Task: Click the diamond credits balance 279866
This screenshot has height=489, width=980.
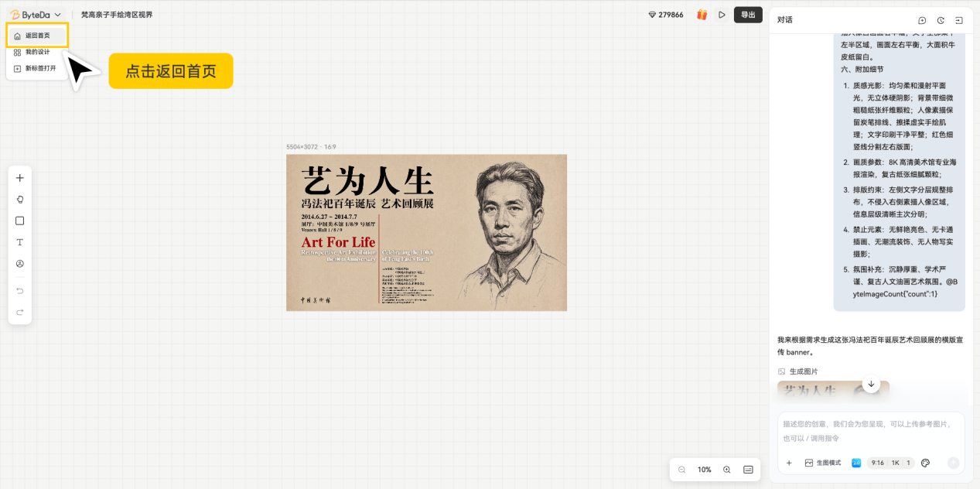Action: point(666,15)
